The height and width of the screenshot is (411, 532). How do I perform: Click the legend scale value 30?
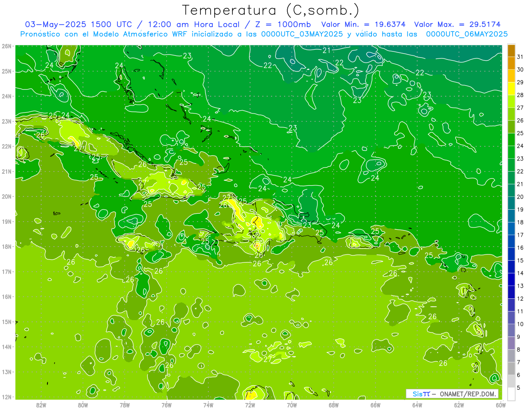(x=520, y=70)
